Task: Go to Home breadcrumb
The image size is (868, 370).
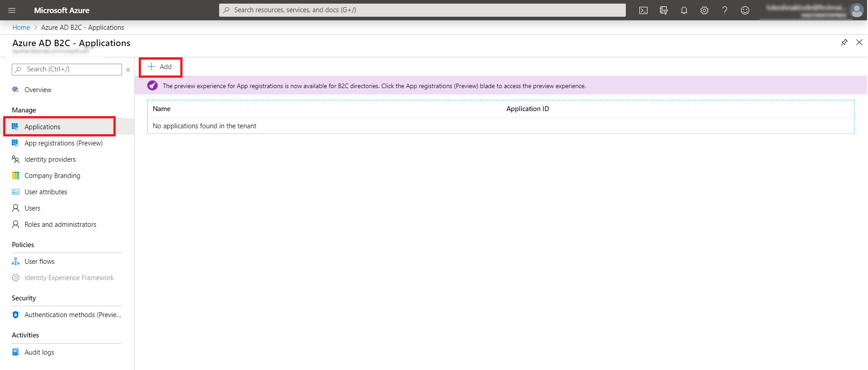Action: click(x=21, y=28)
